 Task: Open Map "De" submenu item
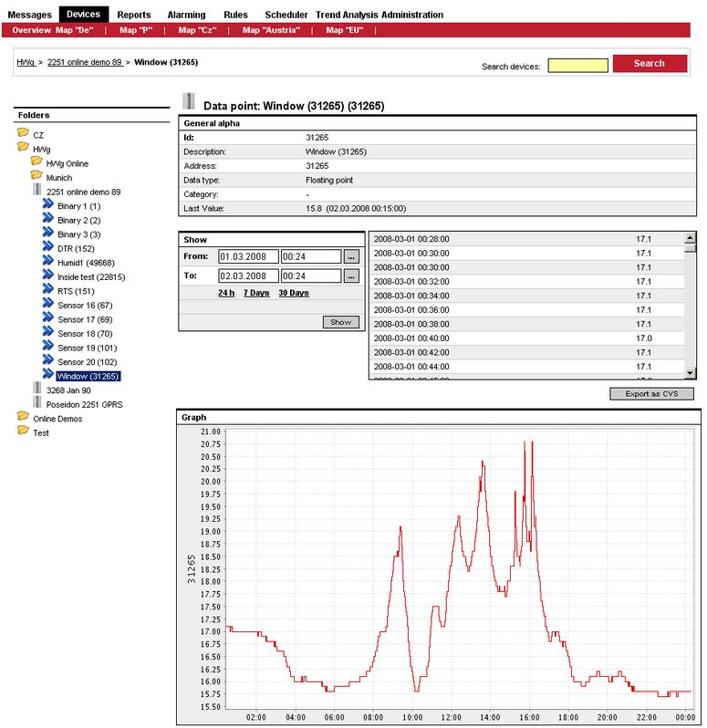point(75,30)
